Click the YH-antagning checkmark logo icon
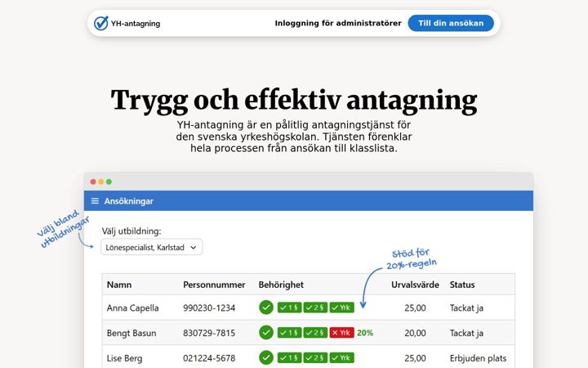This screenshot has height=368, width=588. click(101, 23)
